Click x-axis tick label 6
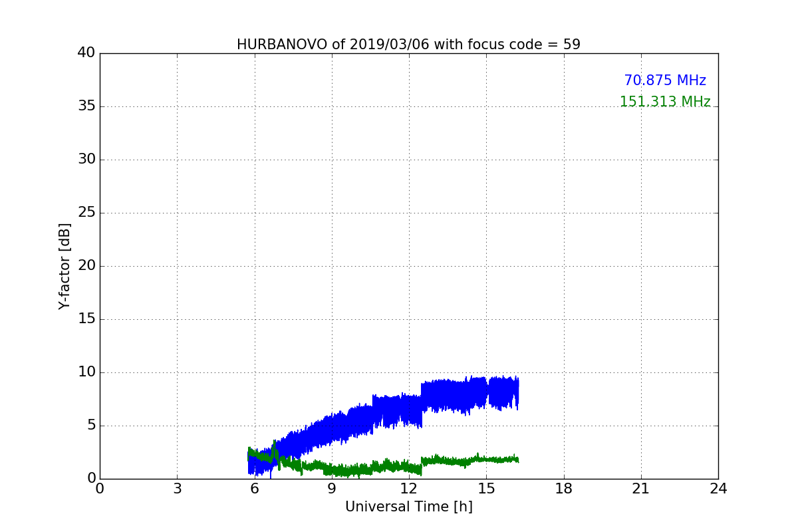798x532 pixels. coord(255,489)
